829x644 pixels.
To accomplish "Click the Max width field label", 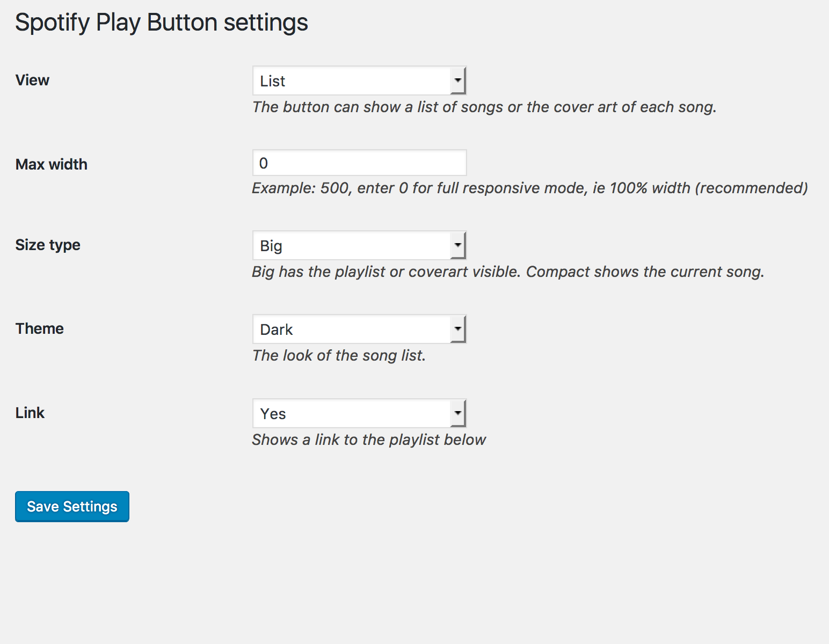I will point(52,164).
